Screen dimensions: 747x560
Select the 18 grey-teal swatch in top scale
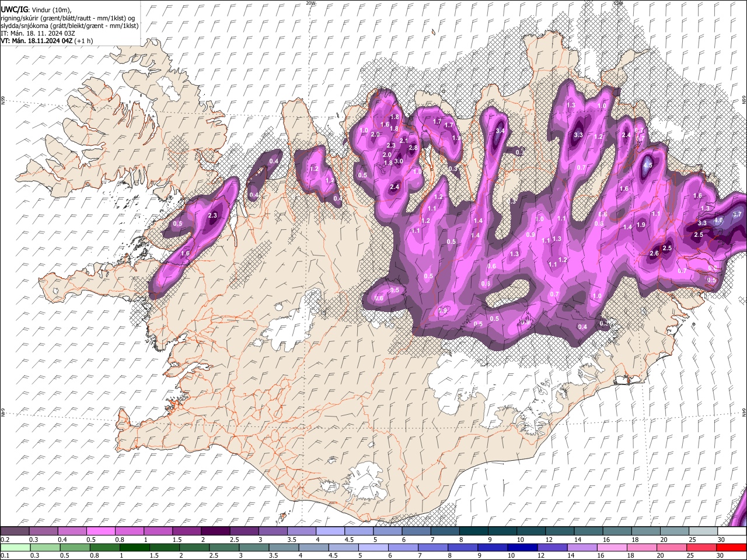pos(646,531)
